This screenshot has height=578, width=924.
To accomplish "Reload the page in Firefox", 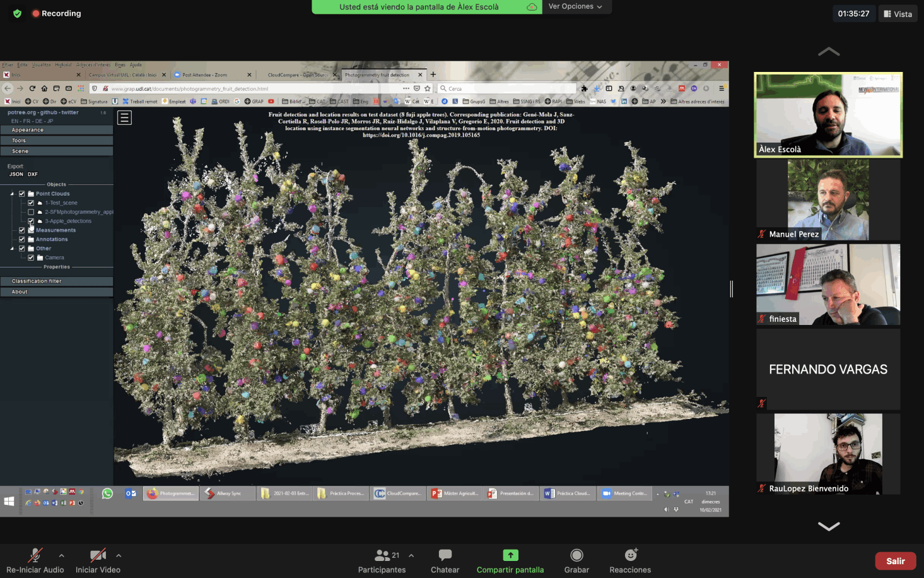I will [33, 88].
